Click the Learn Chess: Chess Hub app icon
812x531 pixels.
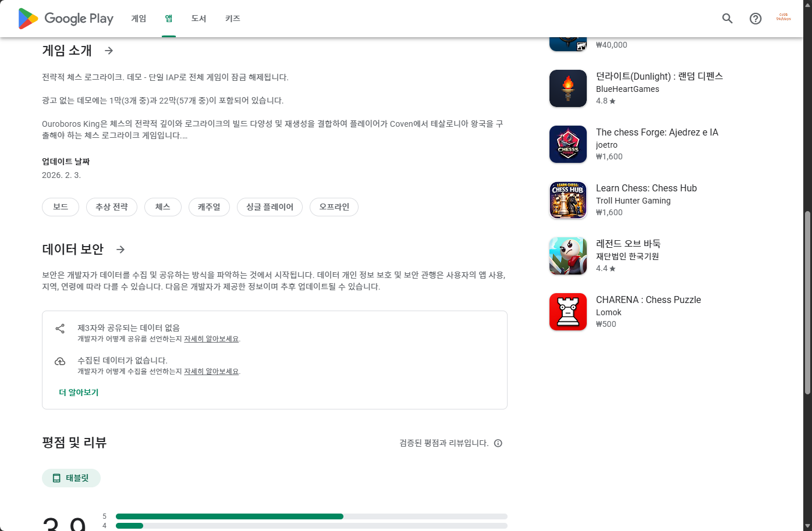[568, 200]
